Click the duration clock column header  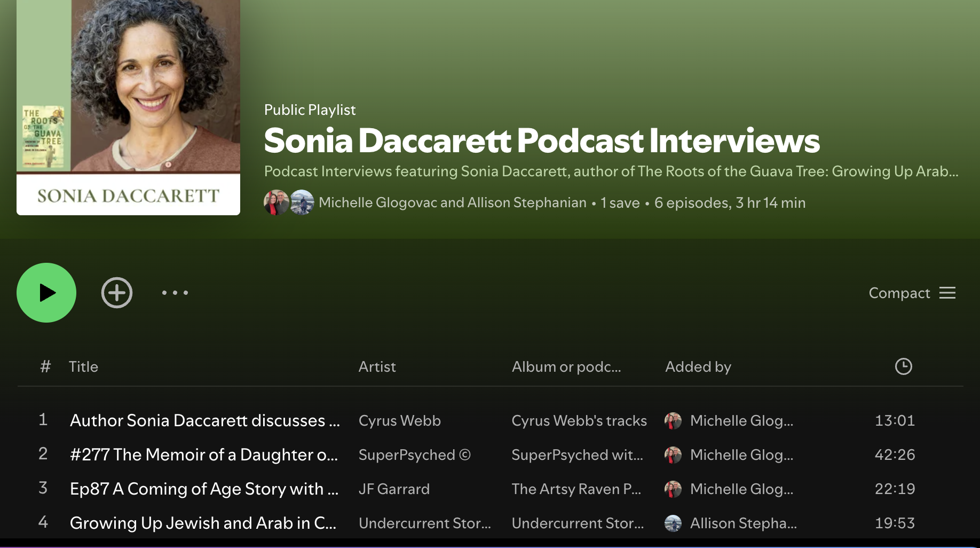coord(903,366)
